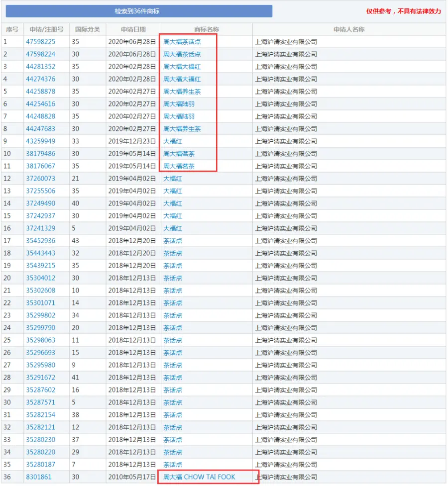The height and width of the screenshot is (486, 448).
Task: Open registration number 43259949
Action: point(41,141)
